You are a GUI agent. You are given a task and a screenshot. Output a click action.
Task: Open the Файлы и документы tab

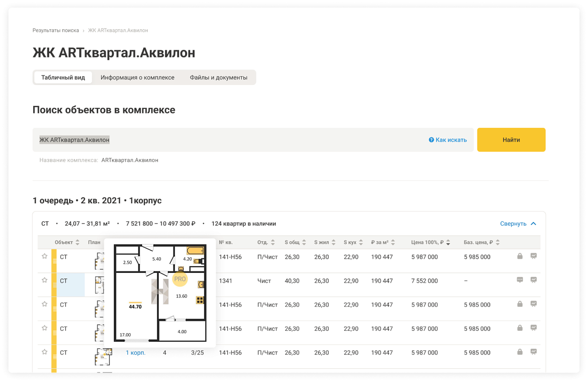point(219,77)
